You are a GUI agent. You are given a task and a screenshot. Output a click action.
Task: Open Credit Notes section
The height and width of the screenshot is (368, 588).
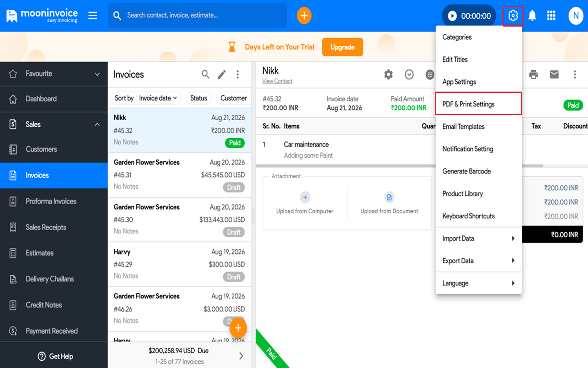pos(54,305)
